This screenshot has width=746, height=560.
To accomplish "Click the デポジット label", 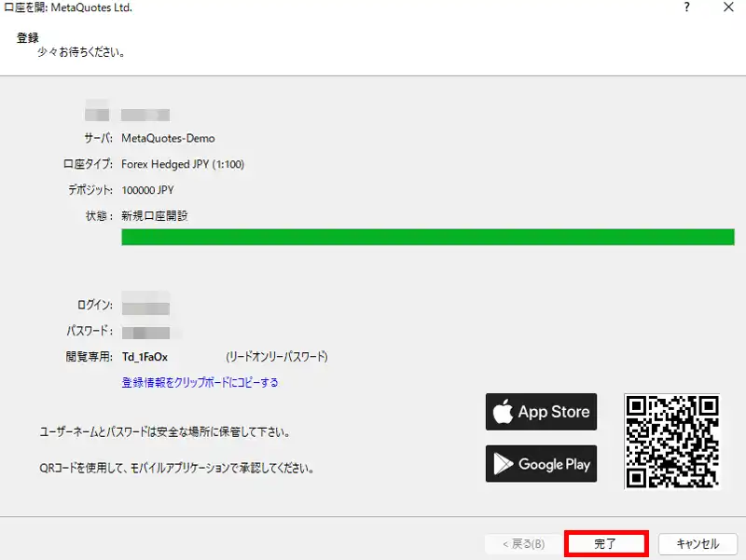I will (x=90, y=190).
